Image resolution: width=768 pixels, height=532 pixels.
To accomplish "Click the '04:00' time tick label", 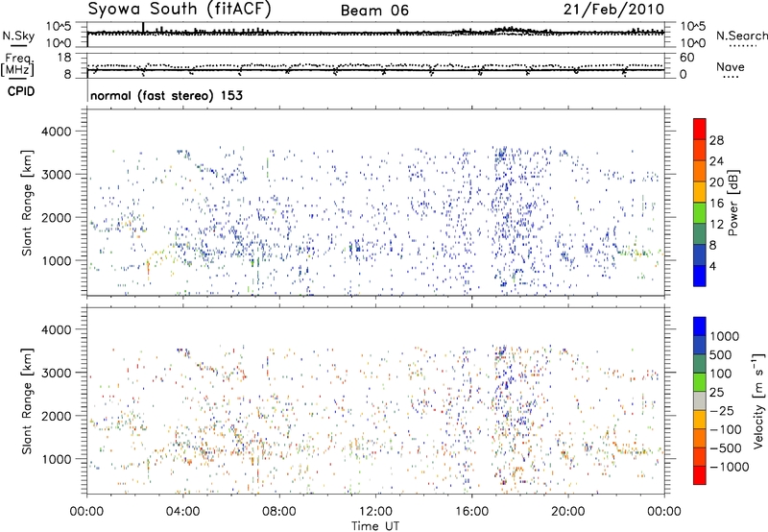I will 182,512.
